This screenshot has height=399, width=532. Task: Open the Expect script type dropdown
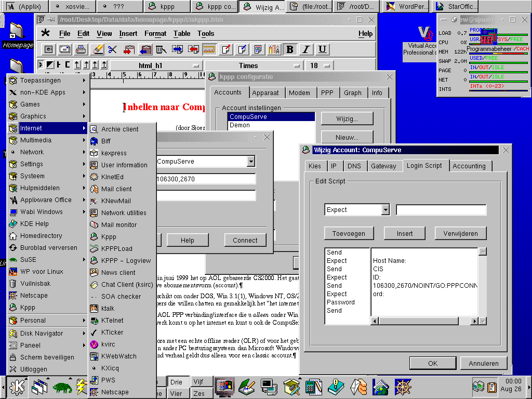(x=385, y=210)
